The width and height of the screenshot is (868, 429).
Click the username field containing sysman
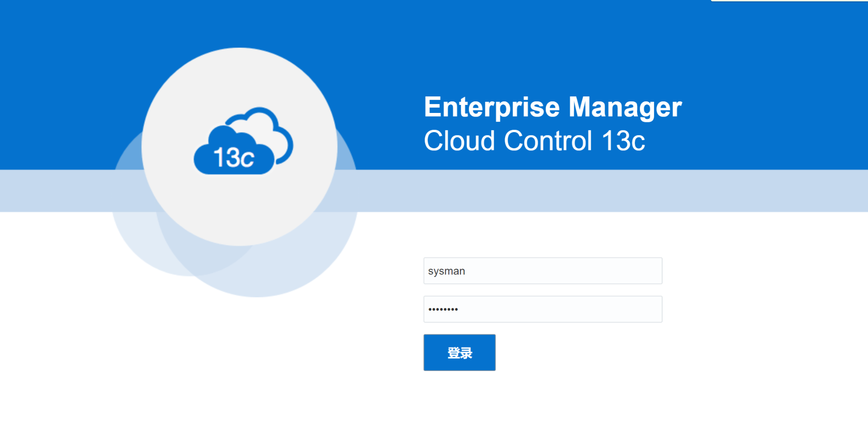click(542, 271)
